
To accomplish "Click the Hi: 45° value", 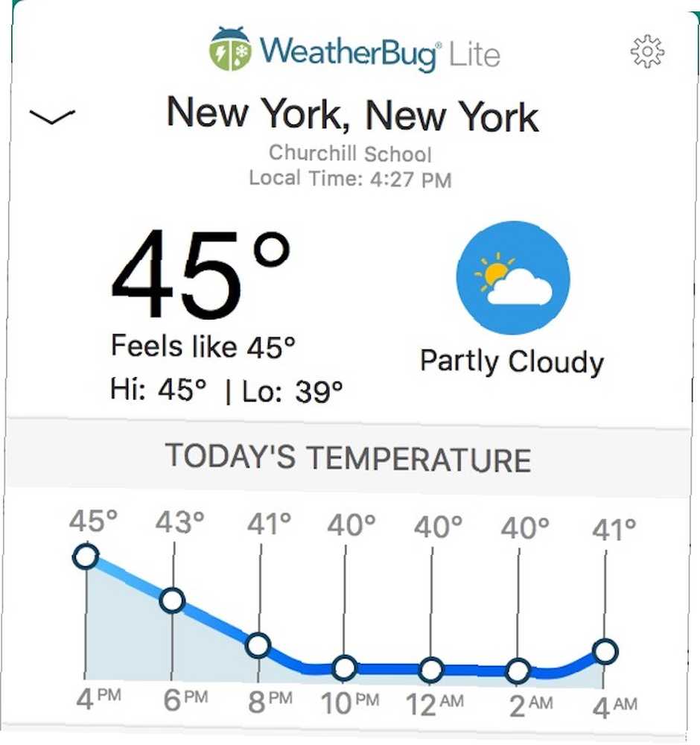I will point(159,390).
